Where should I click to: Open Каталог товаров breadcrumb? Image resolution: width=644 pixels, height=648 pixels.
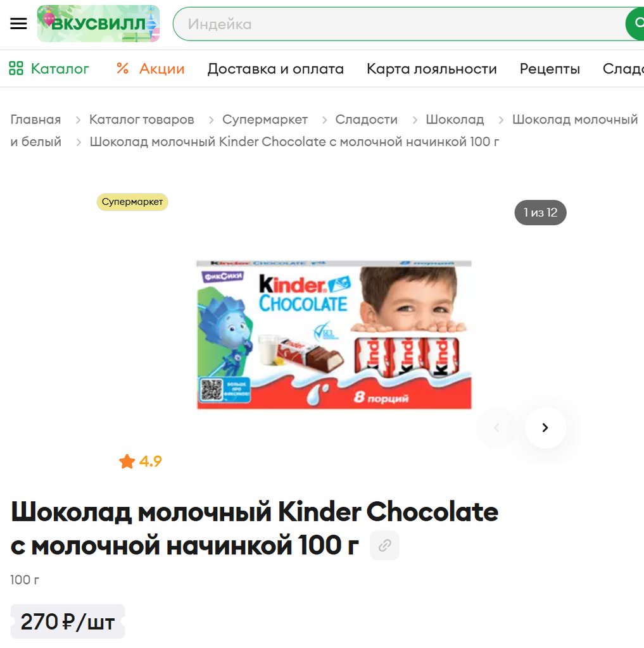[141, 120]
